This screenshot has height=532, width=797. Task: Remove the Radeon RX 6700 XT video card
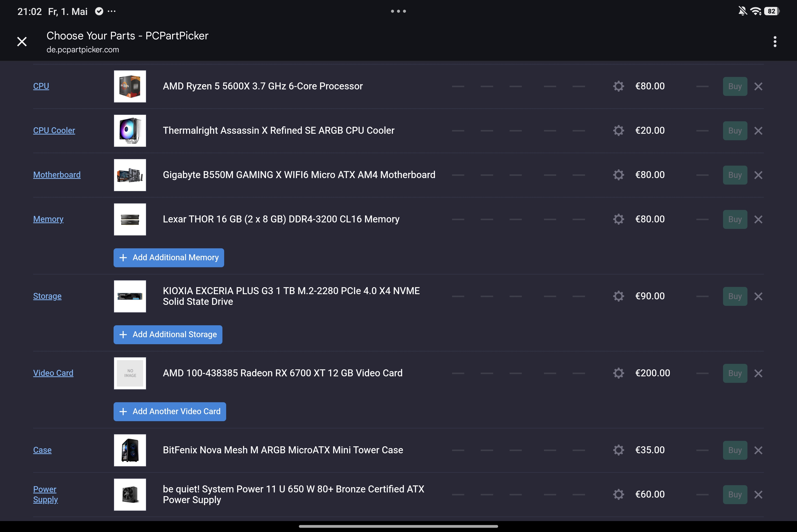758,373
